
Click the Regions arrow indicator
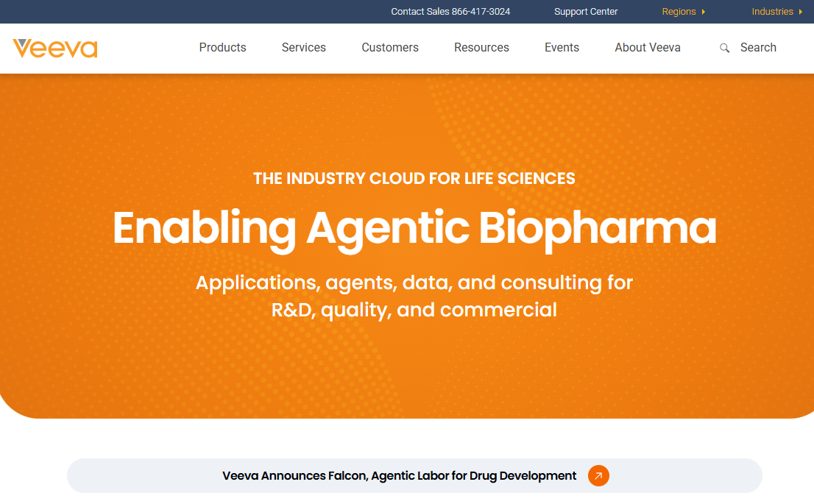704,12
